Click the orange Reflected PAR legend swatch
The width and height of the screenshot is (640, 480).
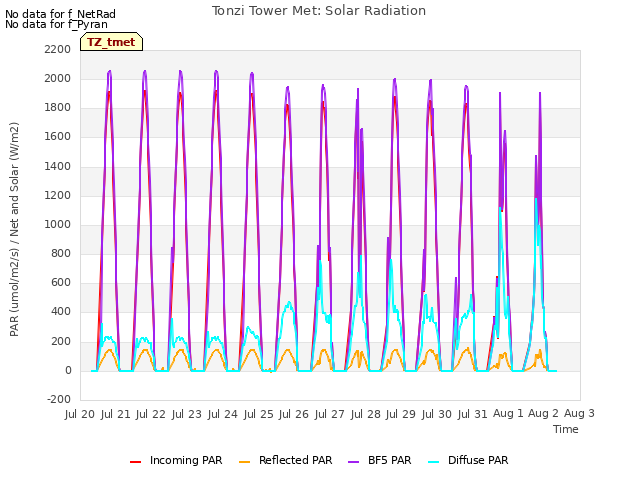tap(244, 462)
